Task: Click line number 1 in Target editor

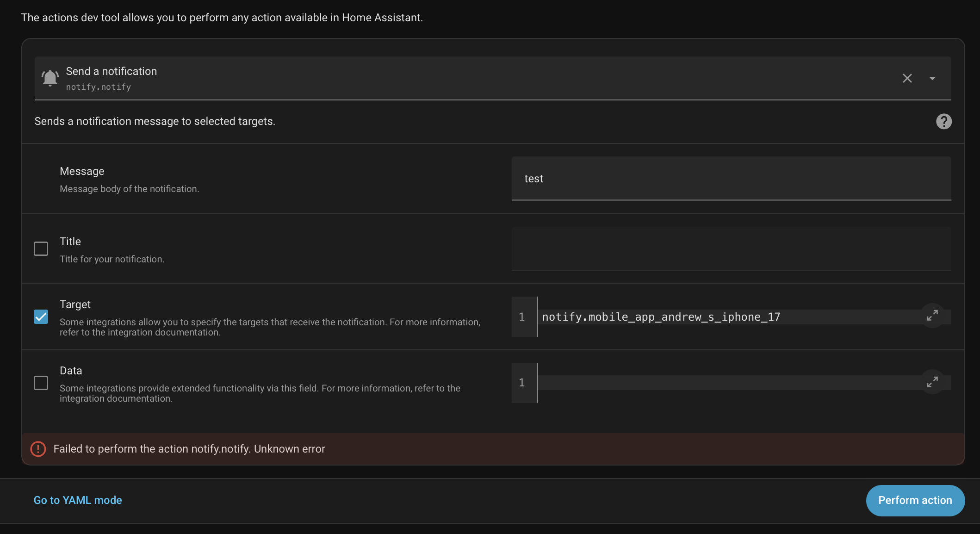Action: (x=522, y=317)
